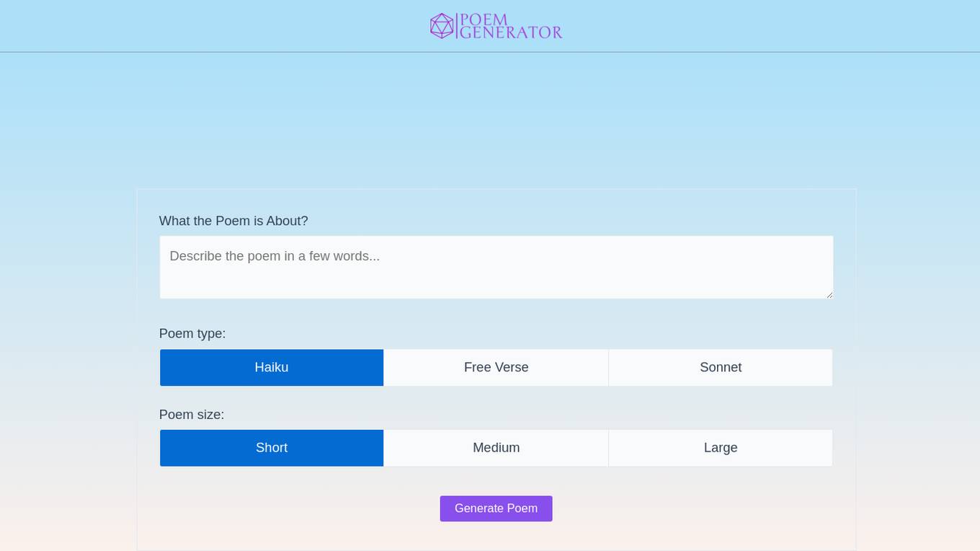The image size is (980, 551).
Task: Select the Haiku poem type
Action: point(272,368)
